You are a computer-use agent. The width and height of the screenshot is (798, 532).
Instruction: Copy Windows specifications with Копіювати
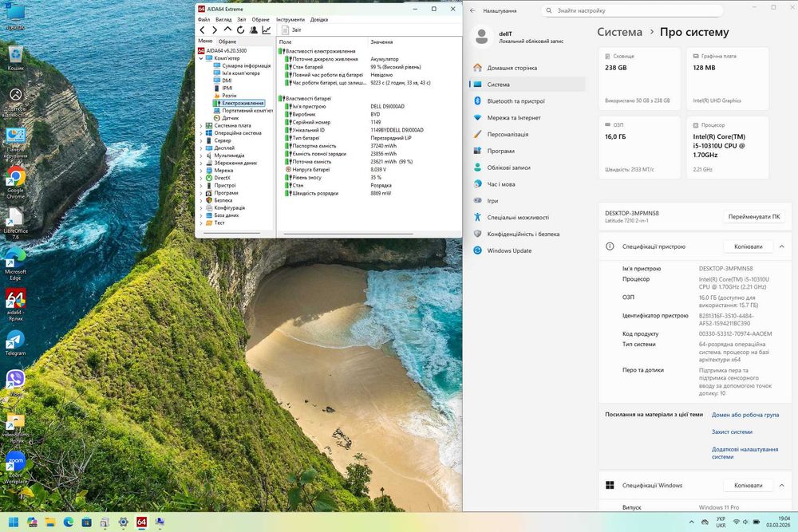[x=749, y=486]
